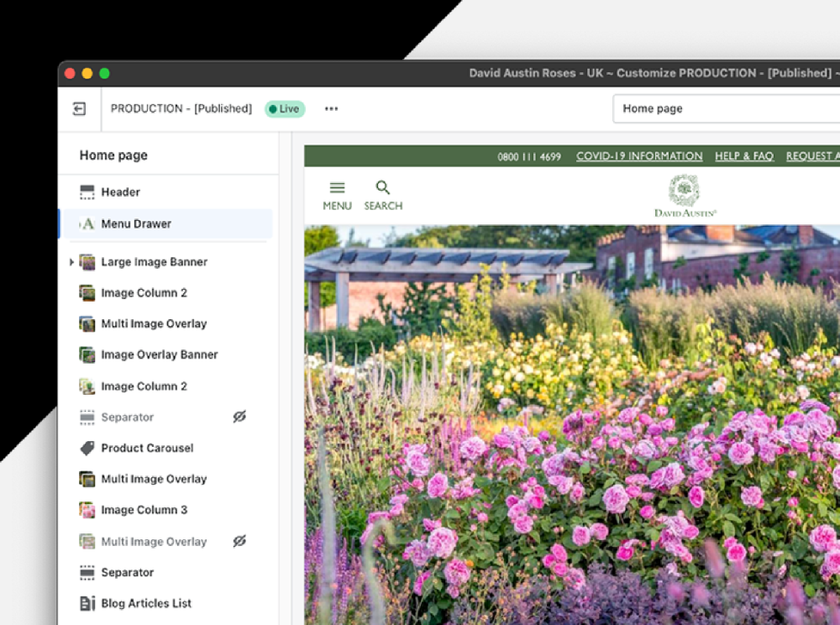Open the HELP & FAQ link
Viewport: 840px width, 625px height.
[744, 156]
